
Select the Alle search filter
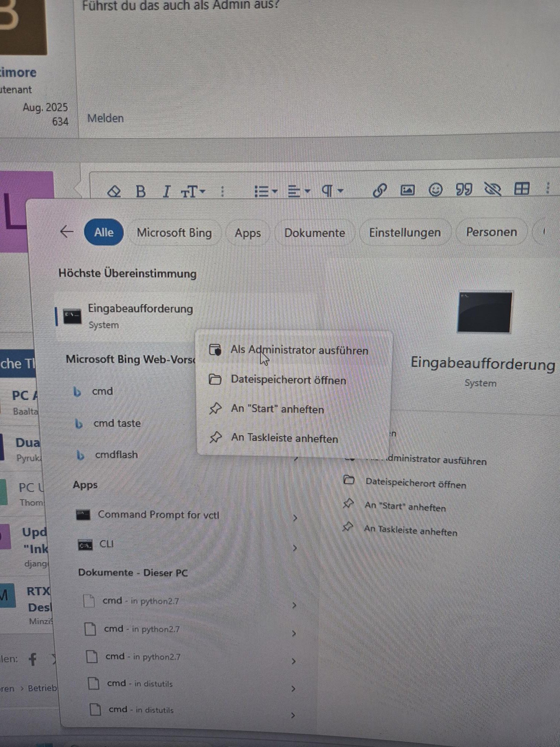[x=104, y=232]
